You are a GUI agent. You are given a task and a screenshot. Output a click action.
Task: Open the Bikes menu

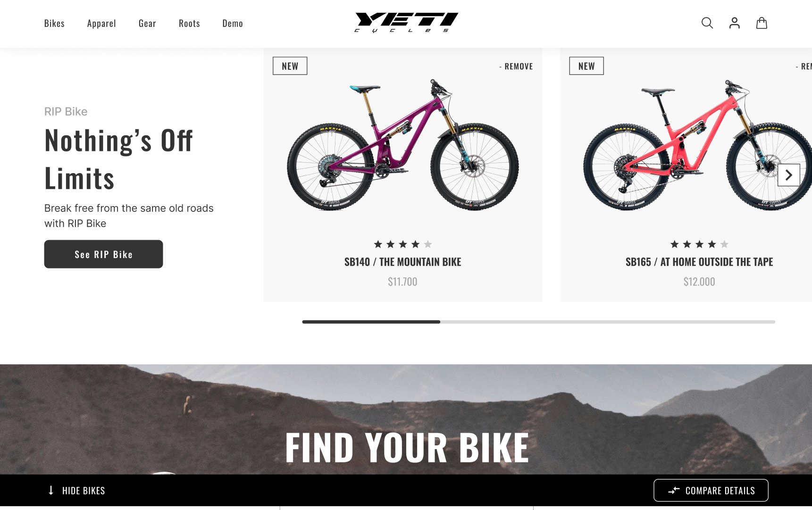pyautogui.click(x=54, y=24)
